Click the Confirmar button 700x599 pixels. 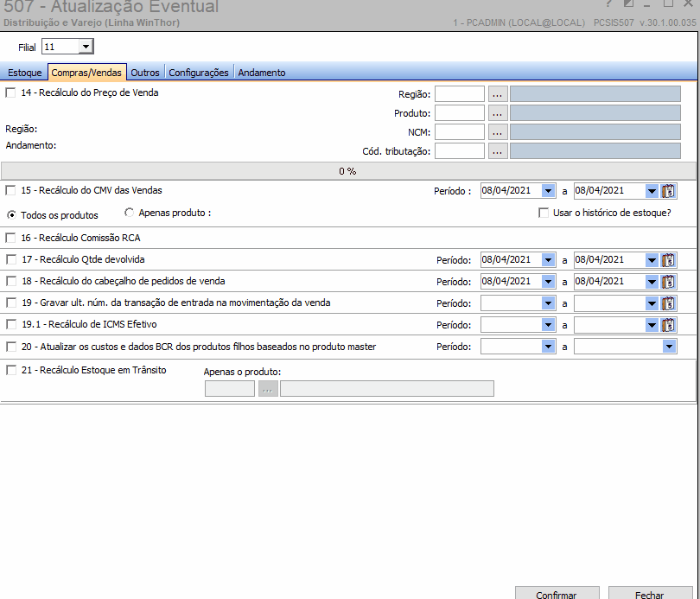click(557, 594)
